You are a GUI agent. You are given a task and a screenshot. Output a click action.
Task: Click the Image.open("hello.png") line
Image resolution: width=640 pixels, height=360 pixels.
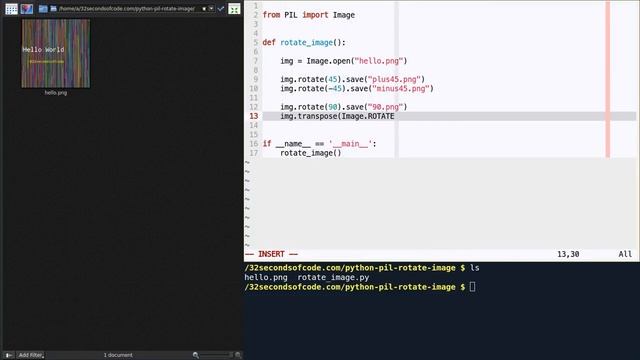click(344, 61)
